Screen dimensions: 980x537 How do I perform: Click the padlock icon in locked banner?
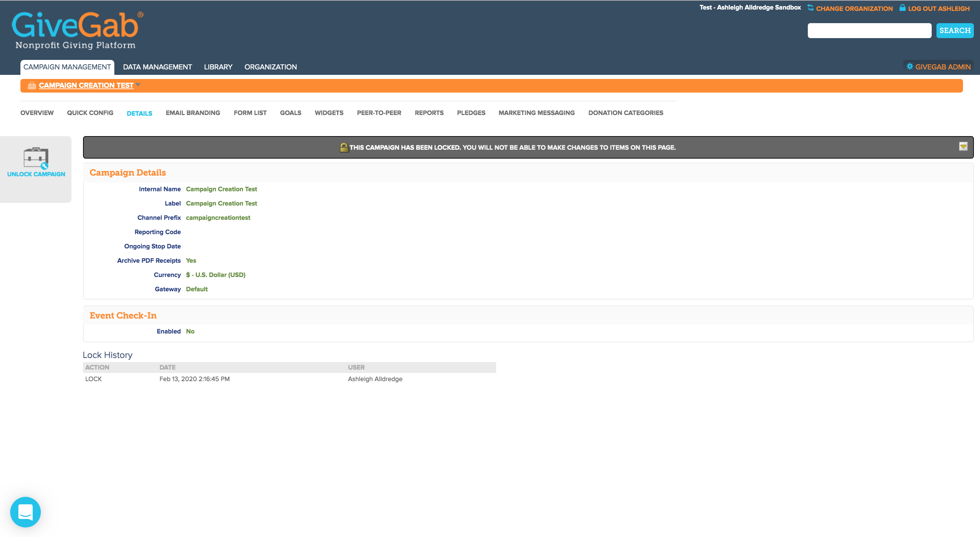click(x=344, y=147)
